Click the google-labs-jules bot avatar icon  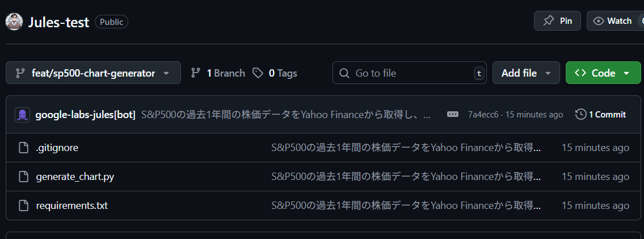(x=22, y=114)
